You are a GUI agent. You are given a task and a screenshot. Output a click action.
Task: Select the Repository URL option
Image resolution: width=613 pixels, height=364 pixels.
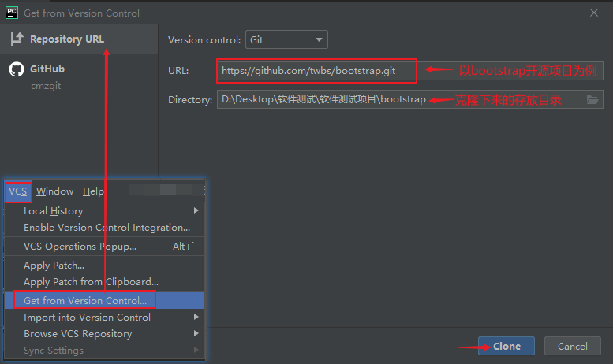click(79, 39)
